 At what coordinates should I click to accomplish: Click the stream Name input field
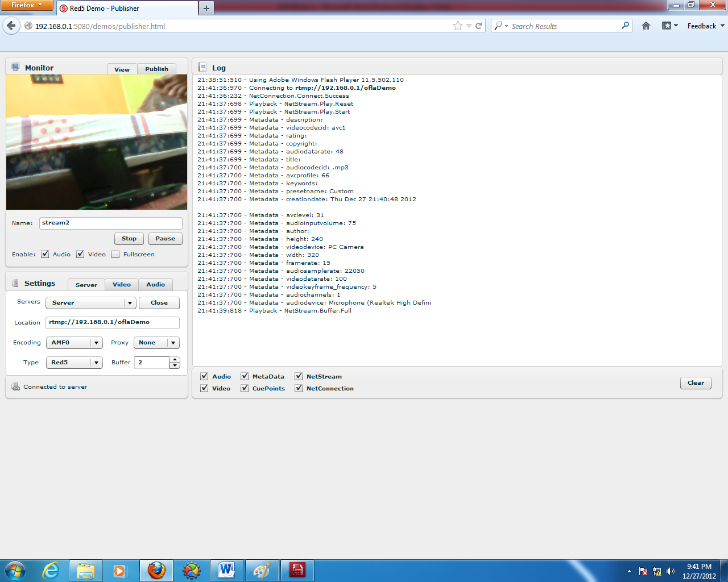[110, 223]
